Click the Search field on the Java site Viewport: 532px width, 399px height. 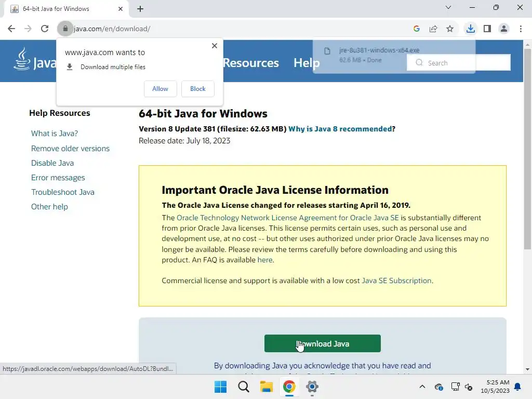pos(459,63)
